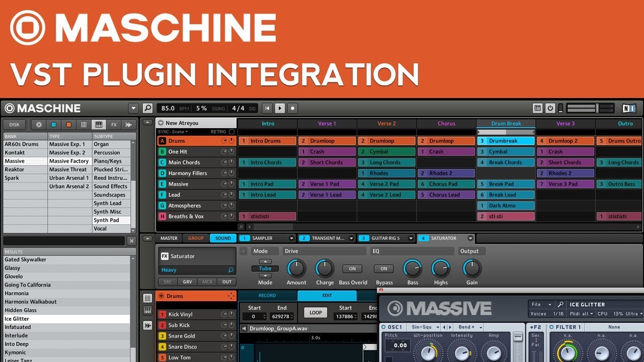Toggle the hardware controller icon in header
Viewport: 644px width, 362px height.
[x=538, y=108]
